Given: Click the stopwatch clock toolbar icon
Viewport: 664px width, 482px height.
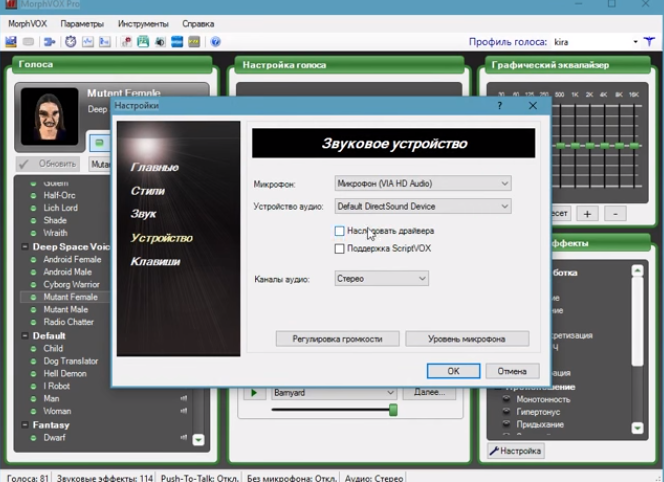Looking at the screenshot, I should pyautogui.click(x=71, y=42).
